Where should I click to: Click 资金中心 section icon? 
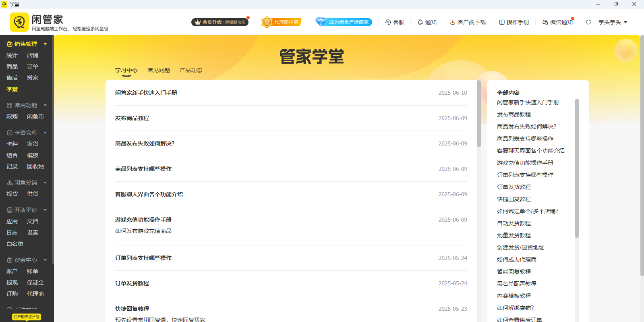[10, 260]
